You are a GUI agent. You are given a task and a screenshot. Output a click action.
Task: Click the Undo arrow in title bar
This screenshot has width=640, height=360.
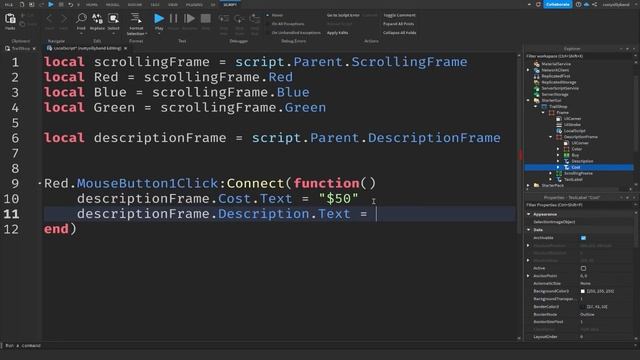(70, 4)
